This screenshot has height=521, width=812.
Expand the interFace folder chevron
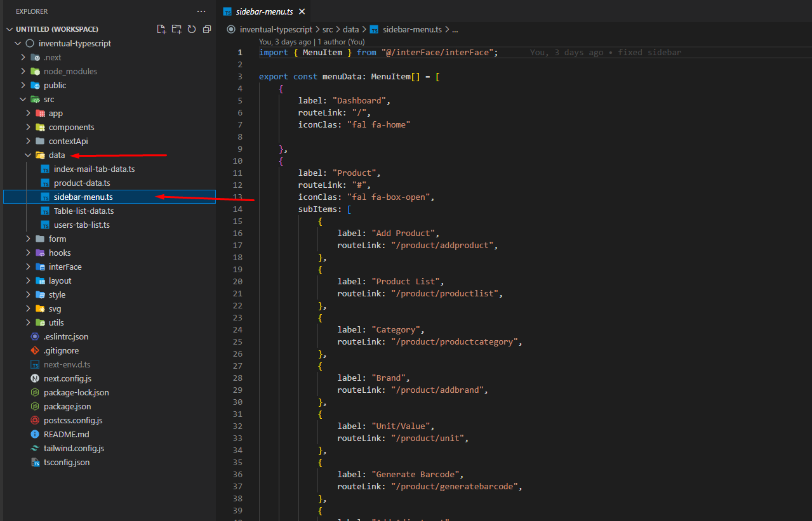click(x=28, y=267)
